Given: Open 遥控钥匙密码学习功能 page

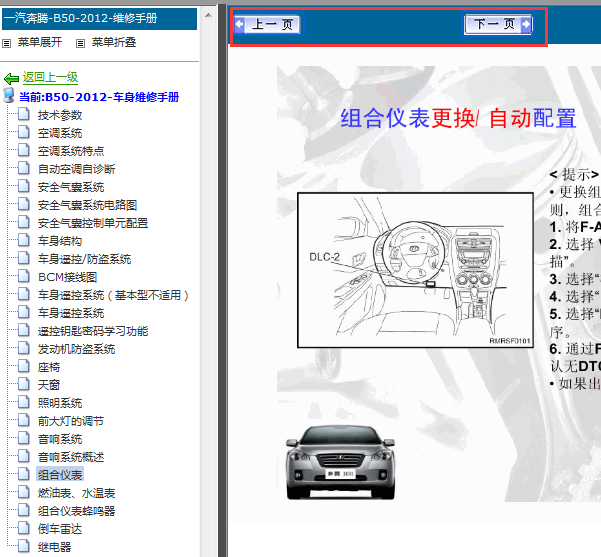Looking at the screenshot, I should click(93, 331).
